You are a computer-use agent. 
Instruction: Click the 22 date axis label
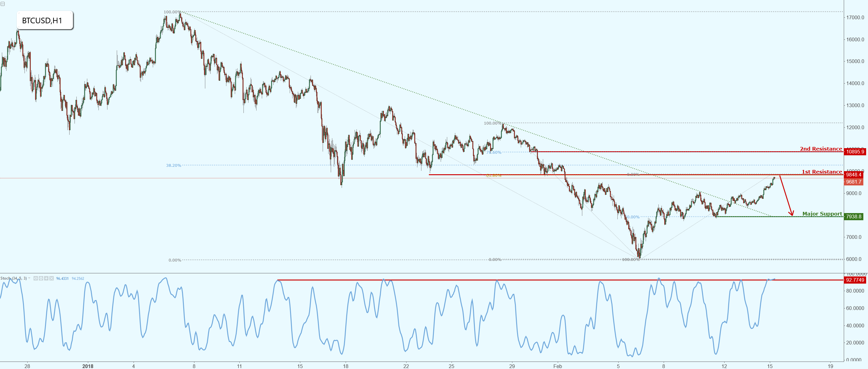click(x=406, y=366)
